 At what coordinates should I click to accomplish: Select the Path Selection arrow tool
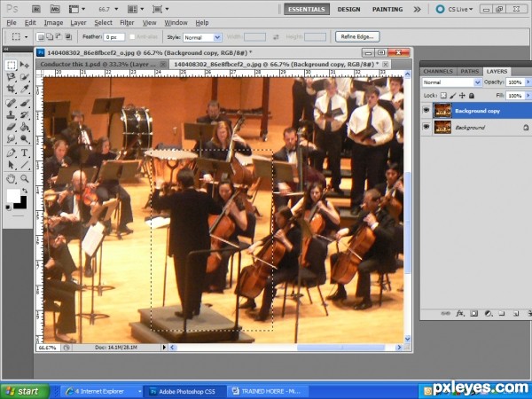(11, 165)
